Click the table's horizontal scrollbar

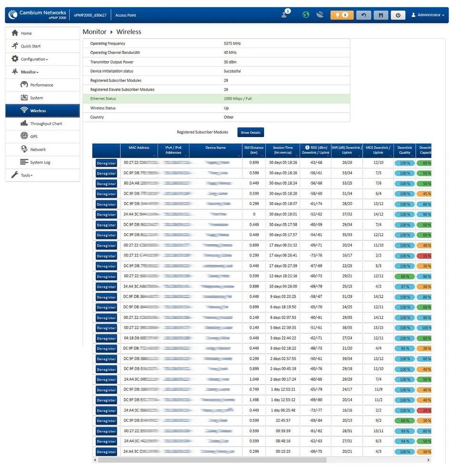pos(212,460)
